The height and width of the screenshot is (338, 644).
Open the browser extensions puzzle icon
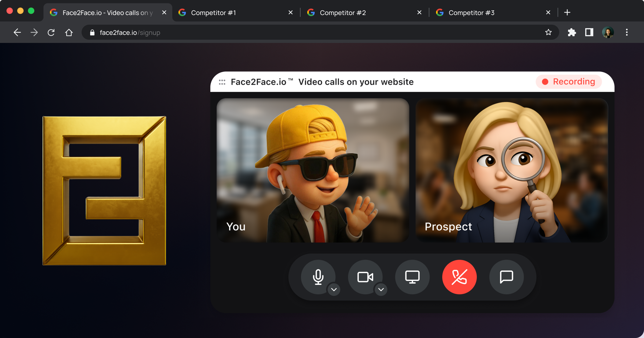point(572,32)
